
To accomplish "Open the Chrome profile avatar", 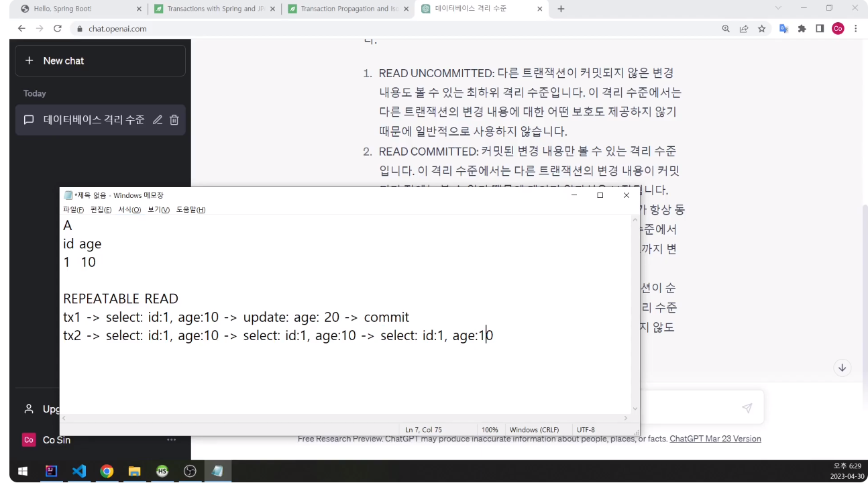I will pyautogui.click(x=838, y=28).
